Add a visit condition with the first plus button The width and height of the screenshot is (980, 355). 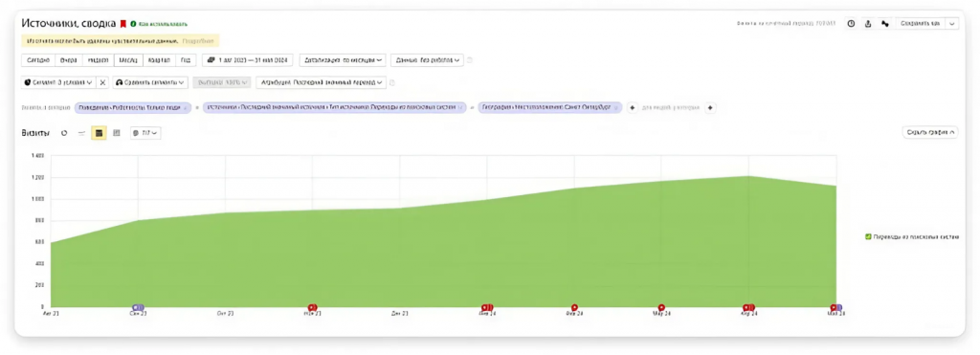pos(632,107)
